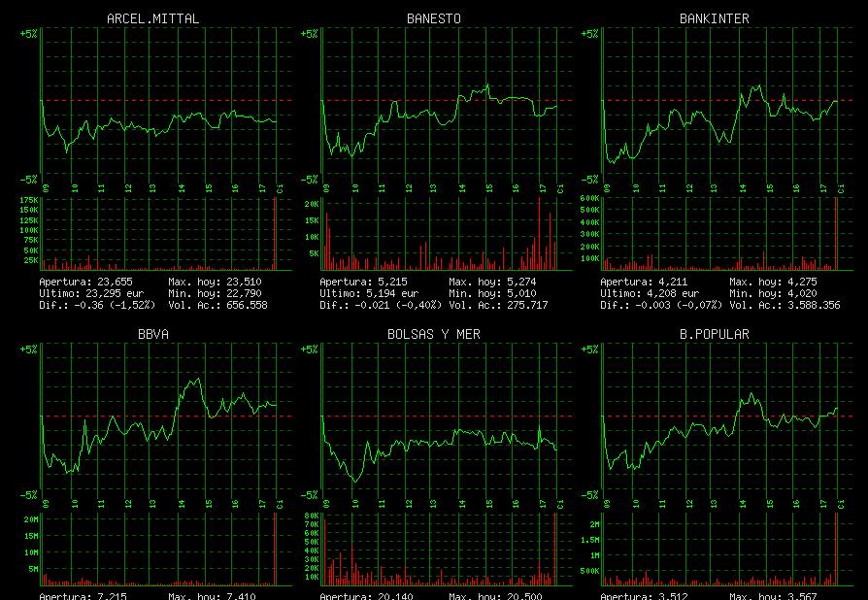Click the 20K volume axis label under BANESTO

(312, 204)
